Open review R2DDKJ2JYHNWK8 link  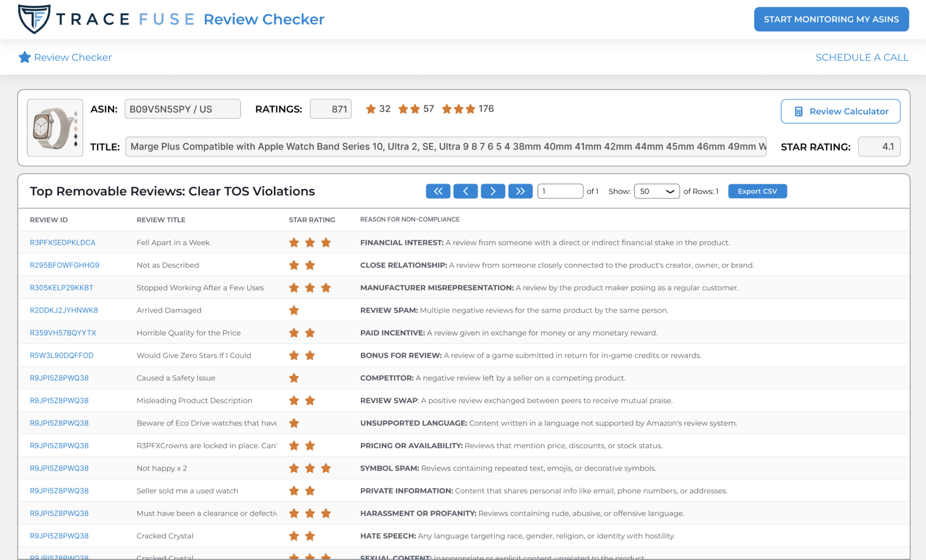click(x=64, y=311)
